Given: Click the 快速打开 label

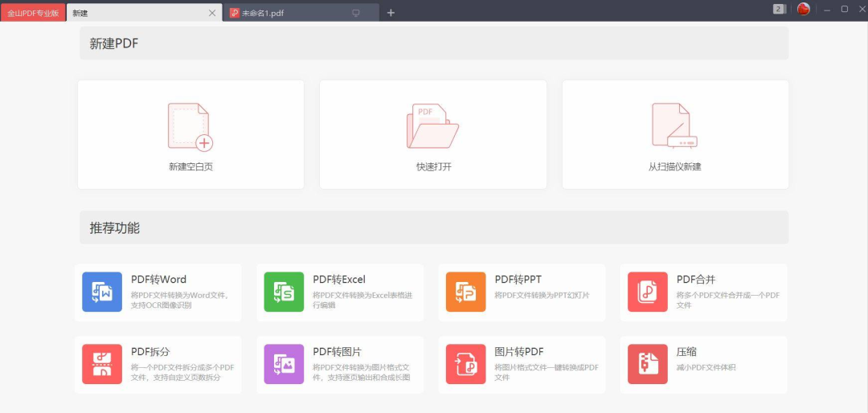Looking at the screenshot, I should point(433,166).
